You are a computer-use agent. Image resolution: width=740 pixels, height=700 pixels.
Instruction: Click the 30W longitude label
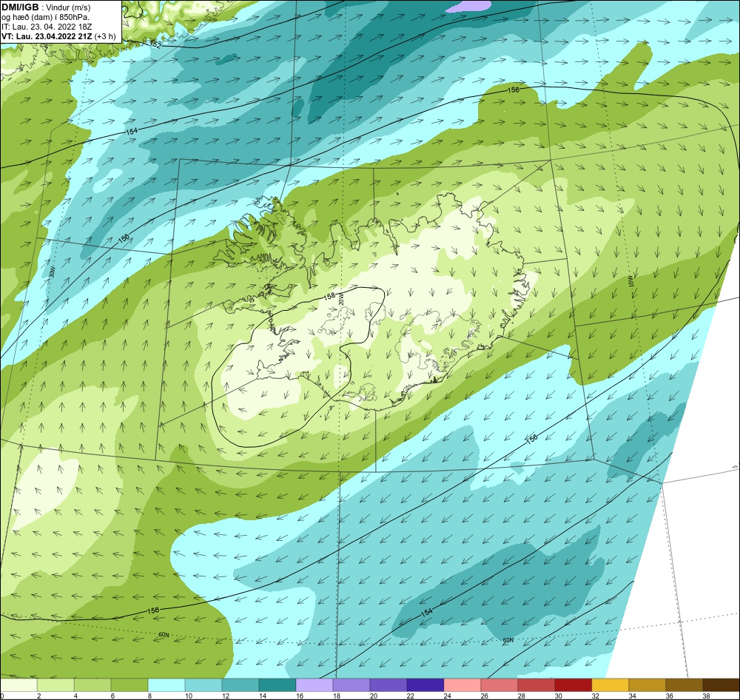[x=53, y=272]
